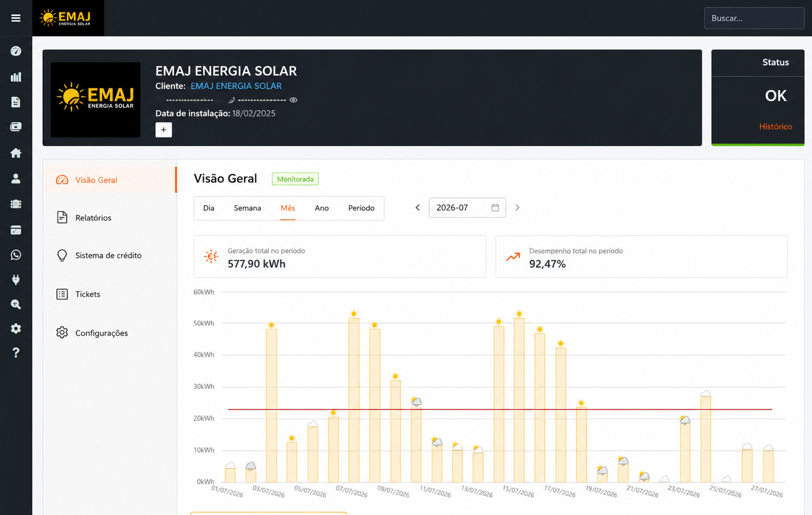Image resolution: width=812 pixels, height=515 pixels.
Task: Click the sun weather icon above 15/07/2026 bar
Action: pos(519,314)
